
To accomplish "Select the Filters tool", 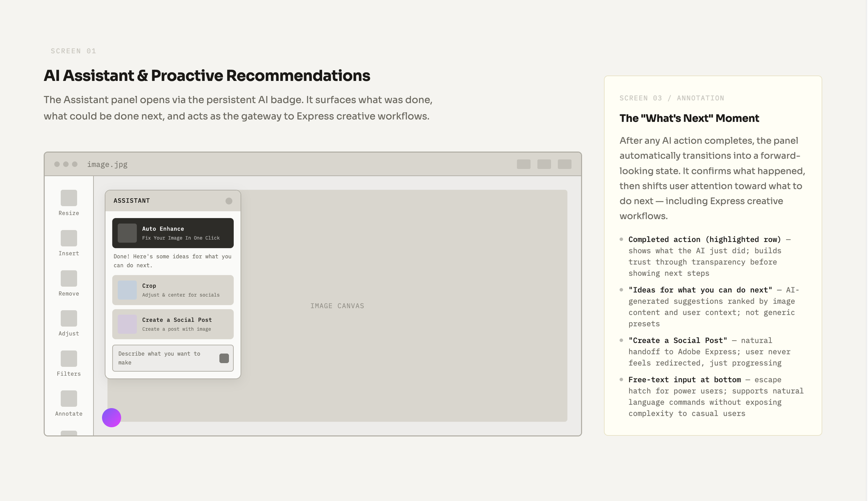I will pos(68,359).
